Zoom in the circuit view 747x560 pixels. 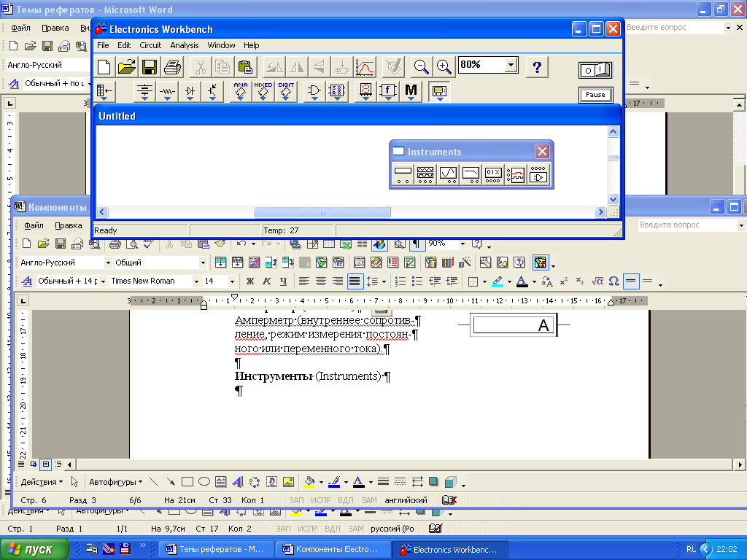point(444,66)
